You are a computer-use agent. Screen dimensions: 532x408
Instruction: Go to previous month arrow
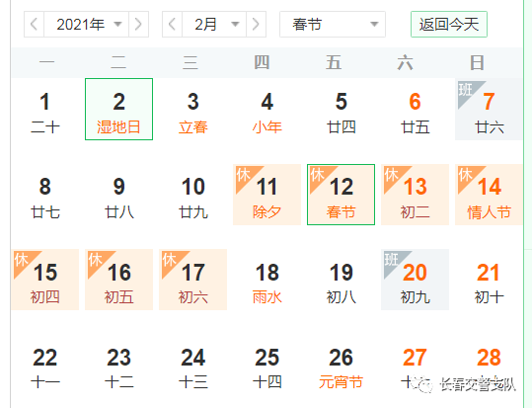click(173, 24)
